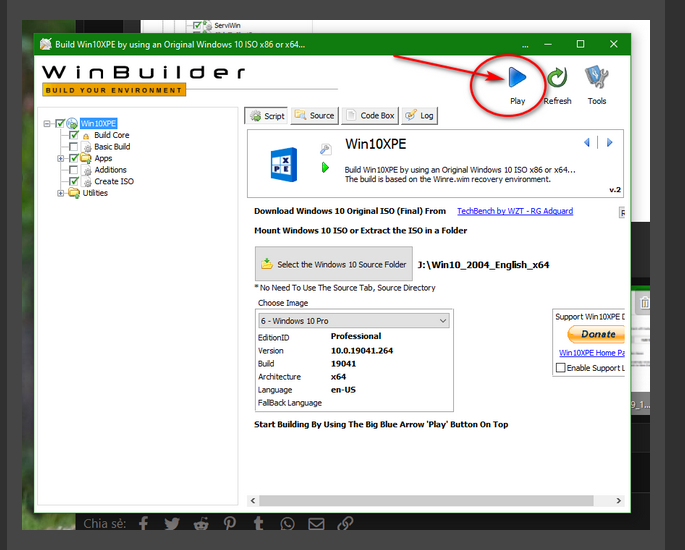Image resolution: width=685 pixels, height=550 pixels.
Task: Click the horizontal scrollbar track
Action: [x=426, y=500]
